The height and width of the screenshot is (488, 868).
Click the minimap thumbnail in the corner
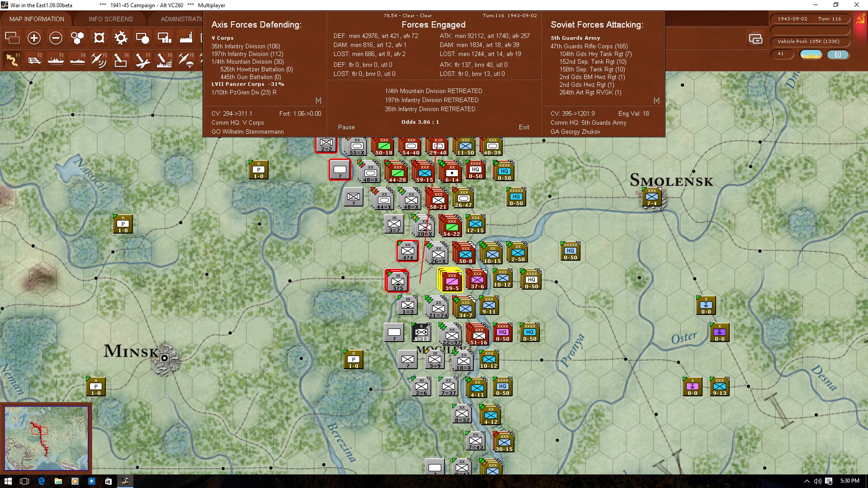[x=46, y=438]
